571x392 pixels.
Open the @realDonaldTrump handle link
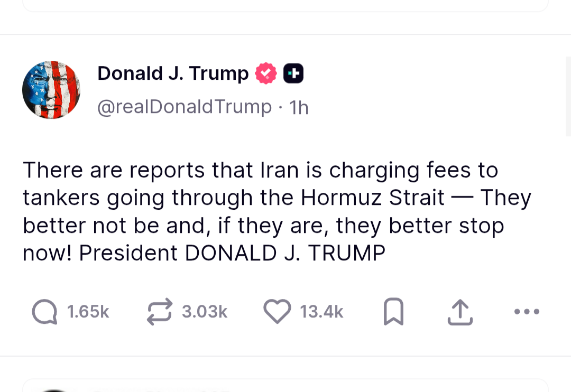point(184,107)
